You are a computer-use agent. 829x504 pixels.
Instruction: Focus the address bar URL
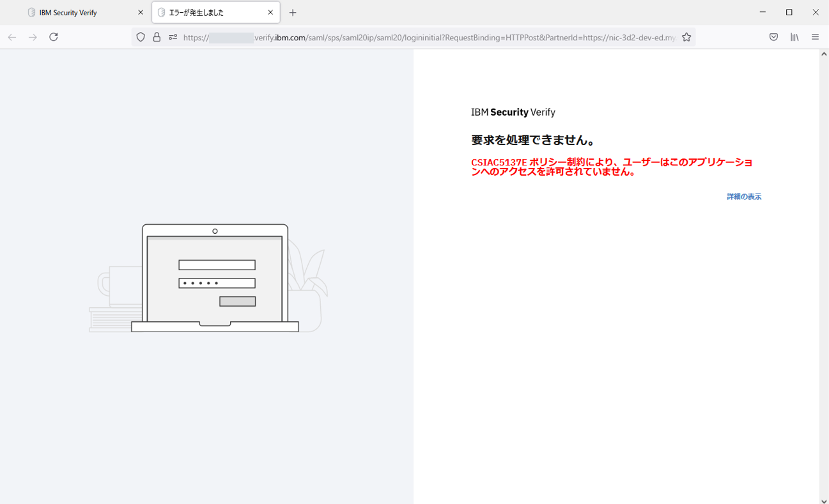(x=429, y=38)
